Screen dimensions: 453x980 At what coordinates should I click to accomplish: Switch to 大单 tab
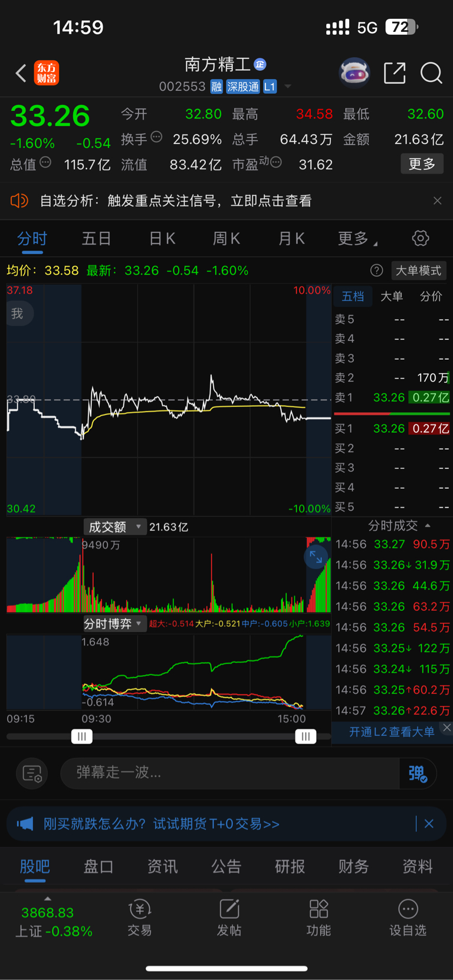pyautogui.click(x=392, y=296)
